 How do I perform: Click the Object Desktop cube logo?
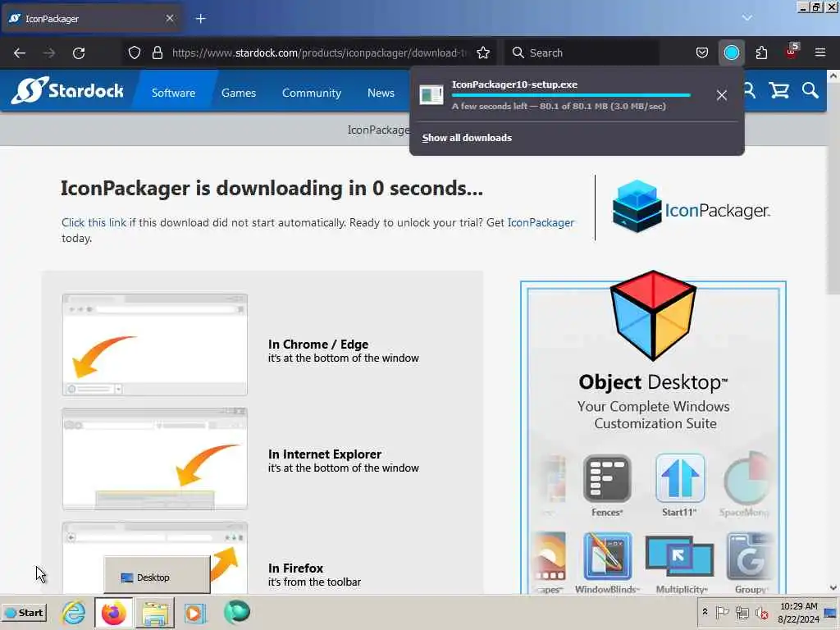tap(653, 315)
